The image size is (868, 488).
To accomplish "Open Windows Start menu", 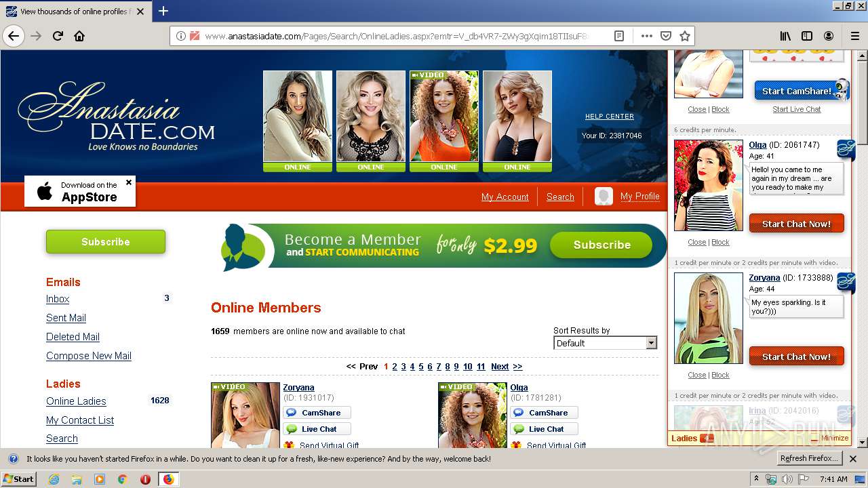I will click(x=18, y=479).
